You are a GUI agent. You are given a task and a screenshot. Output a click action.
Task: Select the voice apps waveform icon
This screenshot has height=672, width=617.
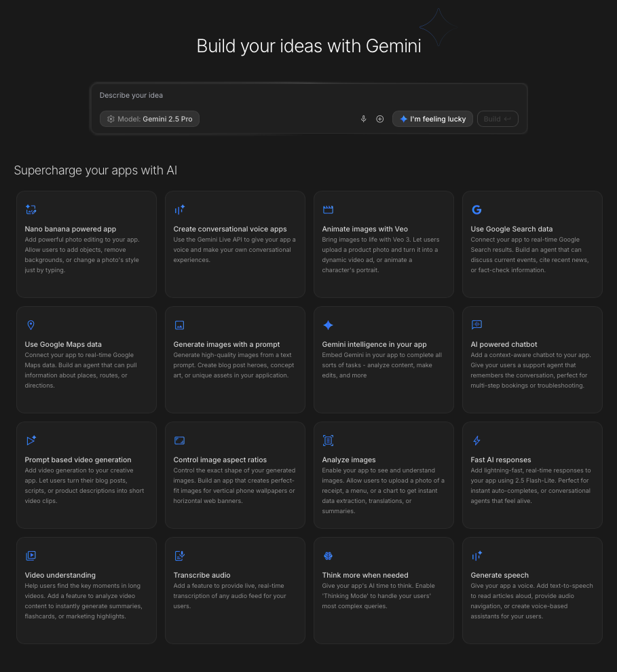click(x=179, y=209)
